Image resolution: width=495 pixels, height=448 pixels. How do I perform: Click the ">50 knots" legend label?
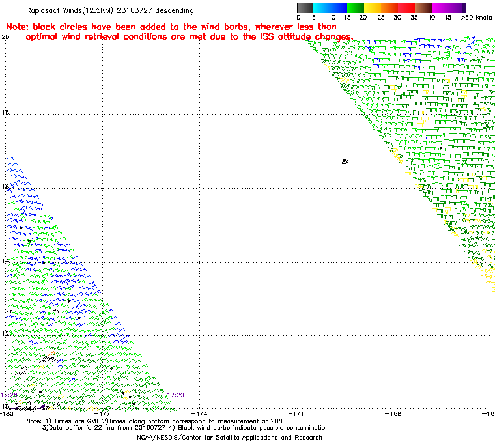click(476, 18)
